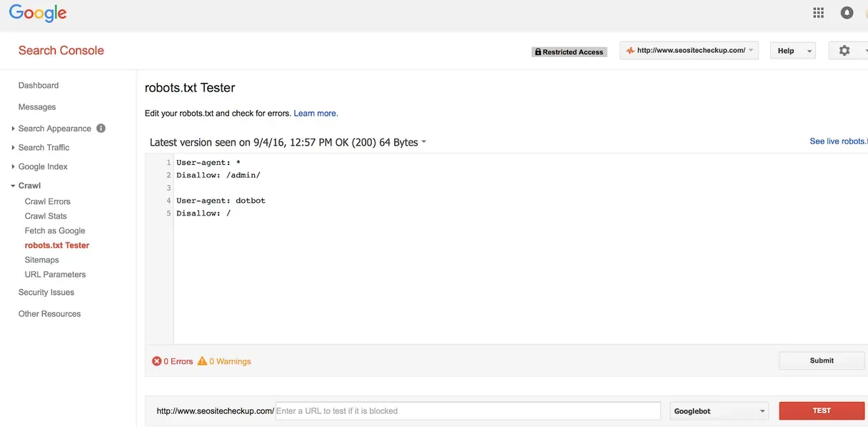
Task: Click the notifications bell icon
Action: tap(847, 13)
